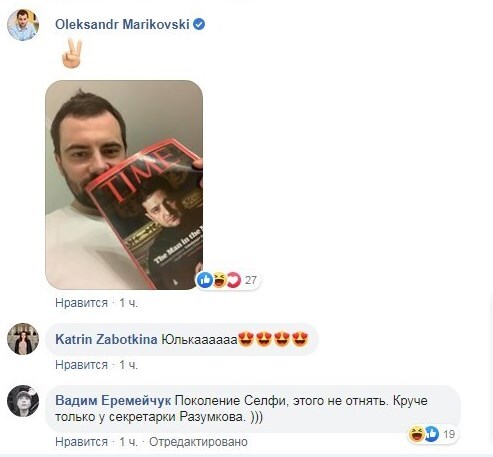Image resolution: width=493 pixels, height=457 pixels.
Task: Click the blue verified badge icon
Action: [x=199, y=24]
